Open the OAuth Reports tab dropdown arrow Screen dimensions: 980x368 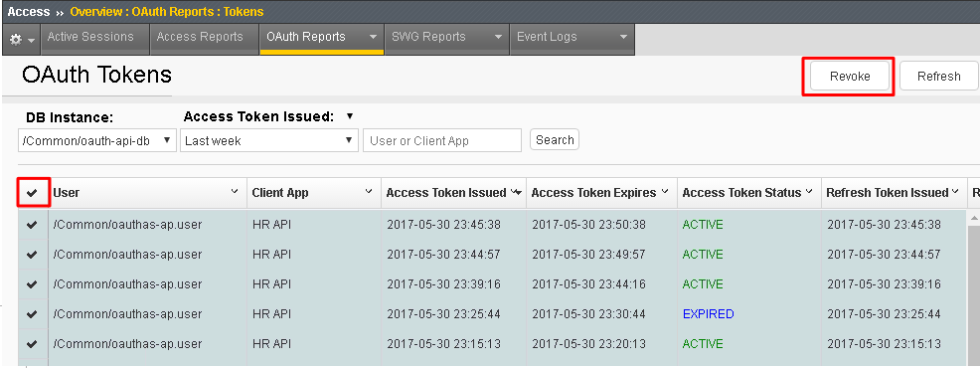coord(373,37)
